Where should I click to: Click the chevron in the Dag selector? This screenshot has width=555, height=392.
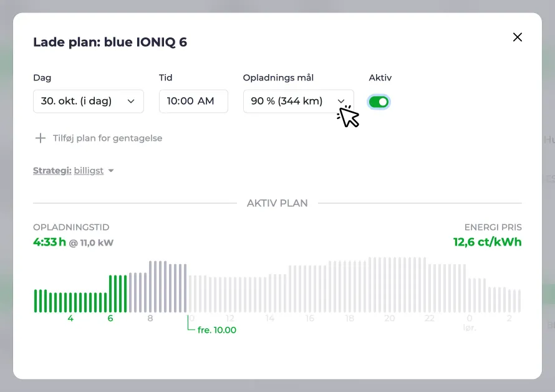[131, 101]
